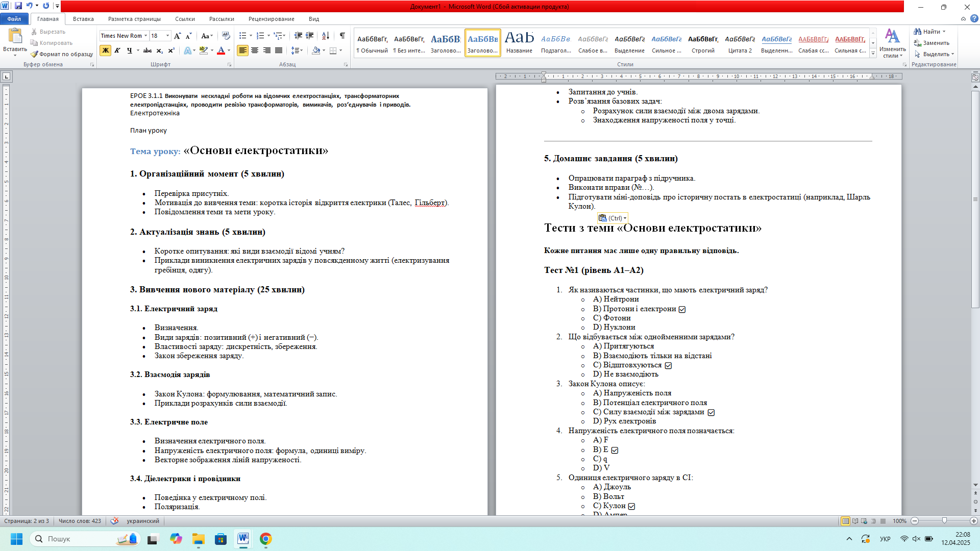Screen dimensions: 980x551
Task: Click Формат по образцу format painter
Action: (x=62, y=54)
